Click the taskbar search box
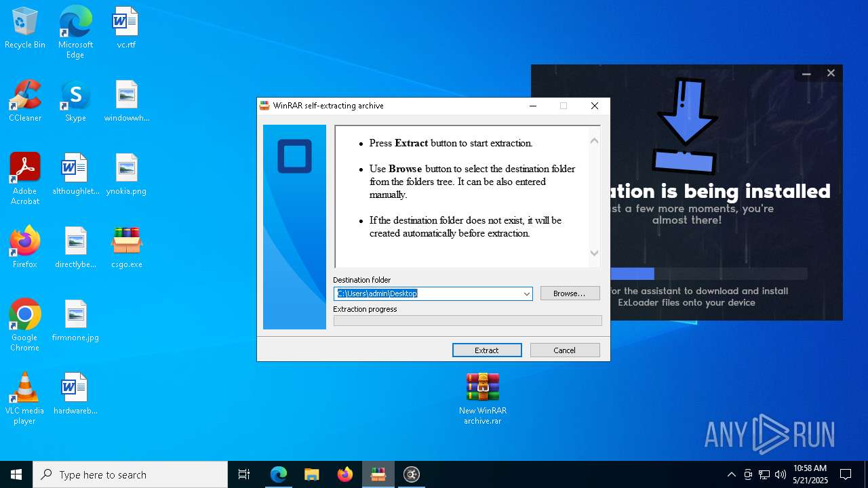 click(x=130, y=474)
